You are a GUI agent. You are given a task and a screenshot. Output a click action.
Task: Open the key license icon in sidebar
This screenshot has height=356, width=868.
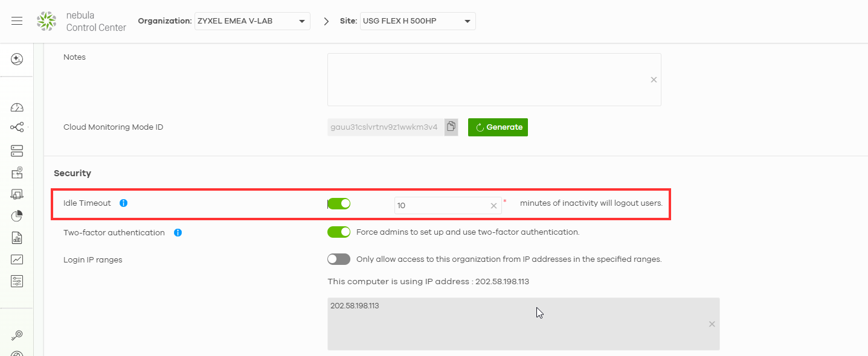coord(17,335)
